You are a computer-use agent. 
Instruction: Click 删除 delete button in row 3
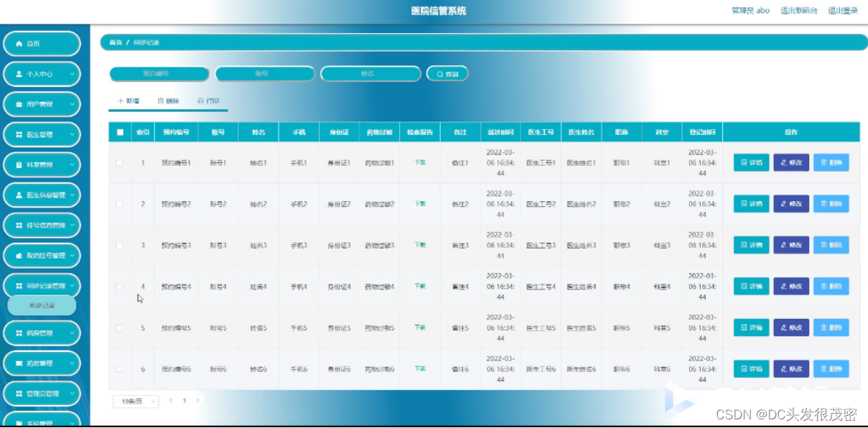pos(831,245)
